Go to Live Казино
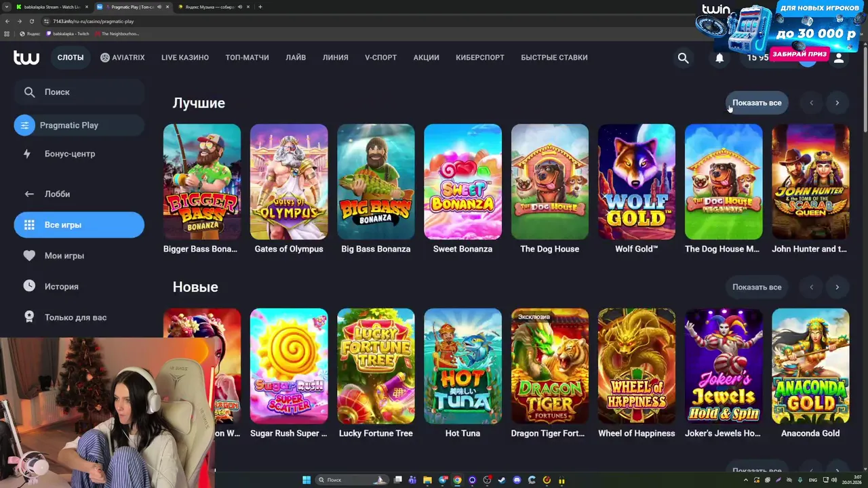Screen dimensions: 868x488 (x=185, y=58)
